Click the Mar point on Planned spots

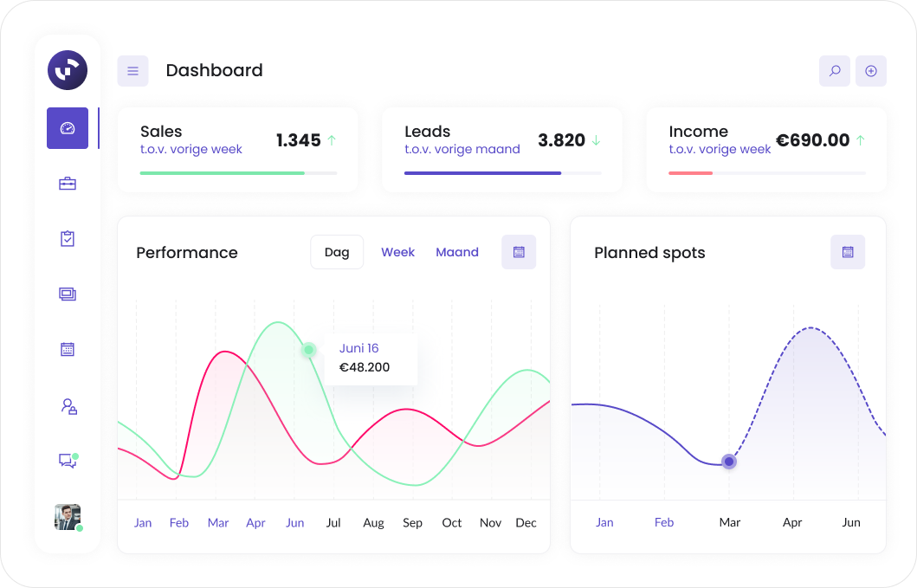tap(729, 462)
